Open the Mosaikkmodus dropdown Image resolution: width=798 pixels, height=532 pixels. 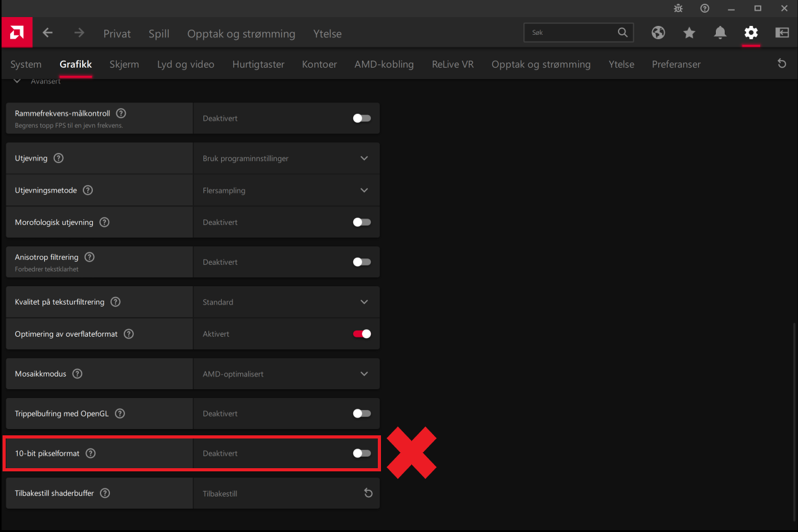(x=286, y=373)
